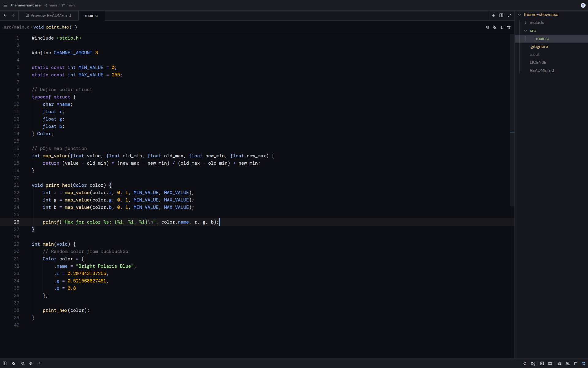
Task: Switch to Preview README.md tab
Action: 48,15
